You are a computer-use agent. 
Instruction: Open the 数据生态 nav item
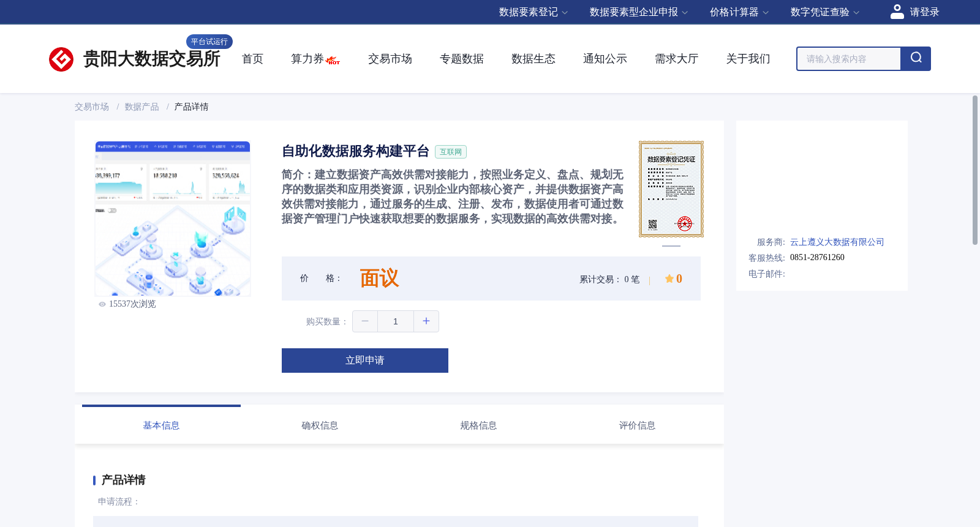[x=533, y=59]
